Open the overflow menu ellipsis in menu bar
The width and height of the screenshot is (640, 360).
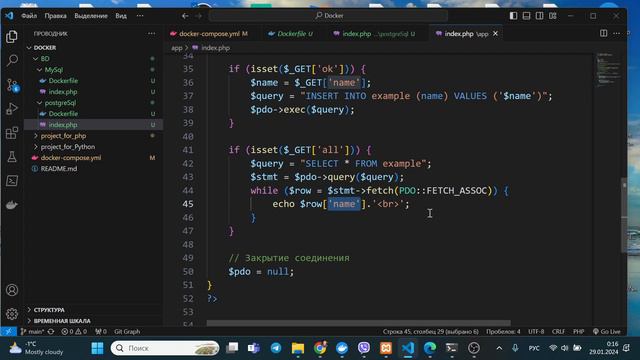(140, 16)
